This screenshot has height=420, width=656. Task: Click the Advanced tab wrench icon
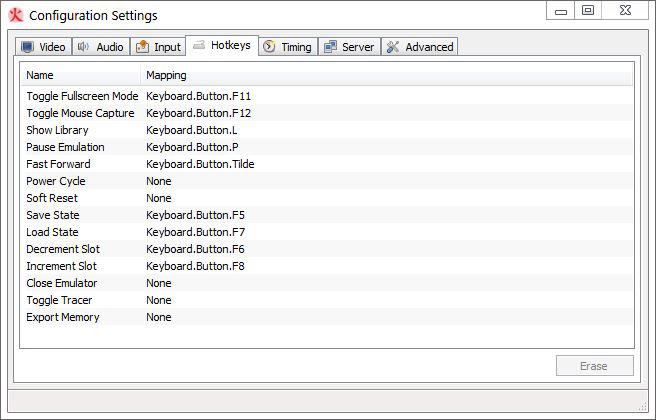pyautogui.click(x=393, y=47)
